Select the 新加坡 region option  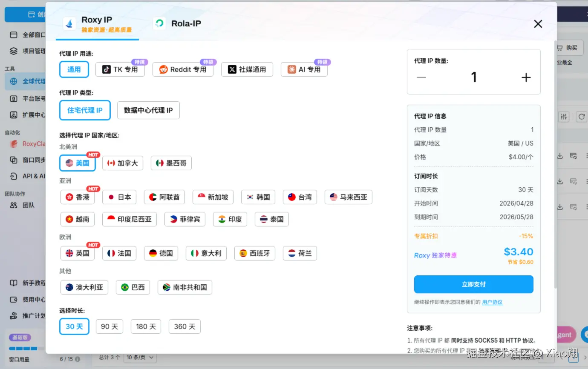click(x=213, y=197)
